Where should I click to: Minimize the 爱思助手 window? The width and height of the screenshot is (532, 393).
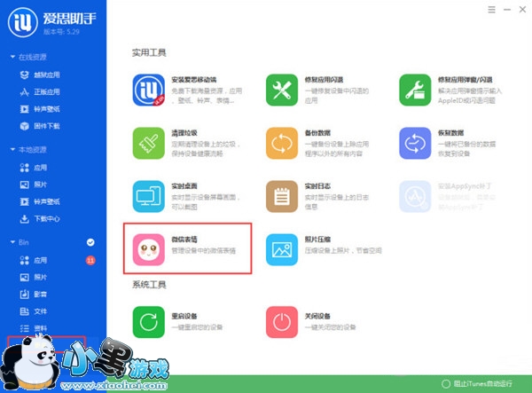point(507,10)
